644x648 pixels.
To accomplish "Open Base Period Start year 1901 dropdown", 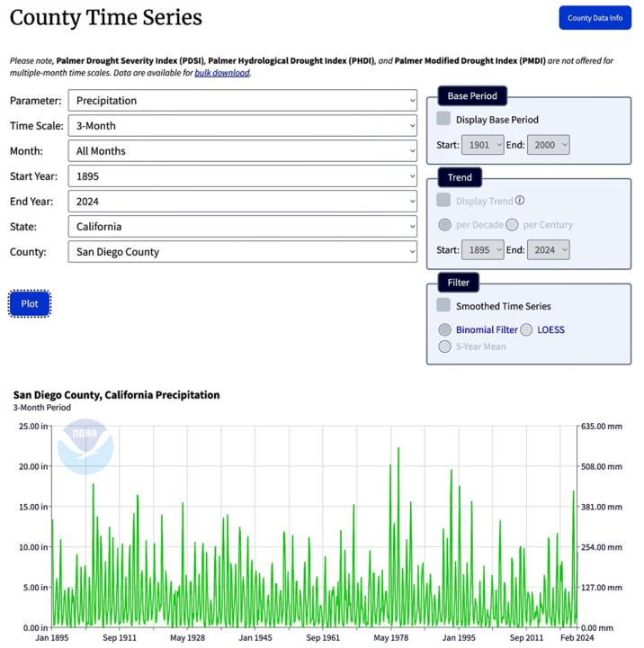I will [x=482, y=145].
